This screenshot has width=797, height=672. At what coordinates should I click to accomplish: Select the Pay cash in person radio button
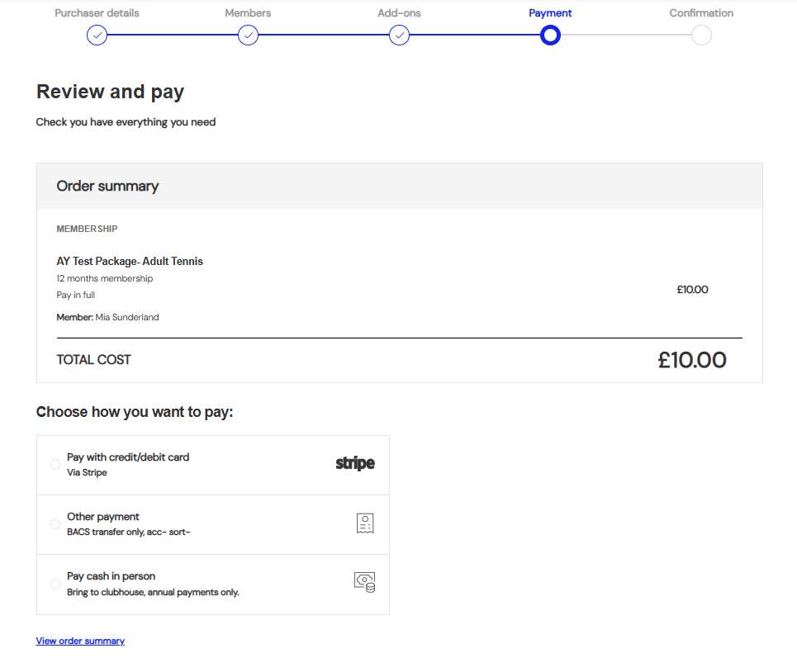[x=55, y=584]
